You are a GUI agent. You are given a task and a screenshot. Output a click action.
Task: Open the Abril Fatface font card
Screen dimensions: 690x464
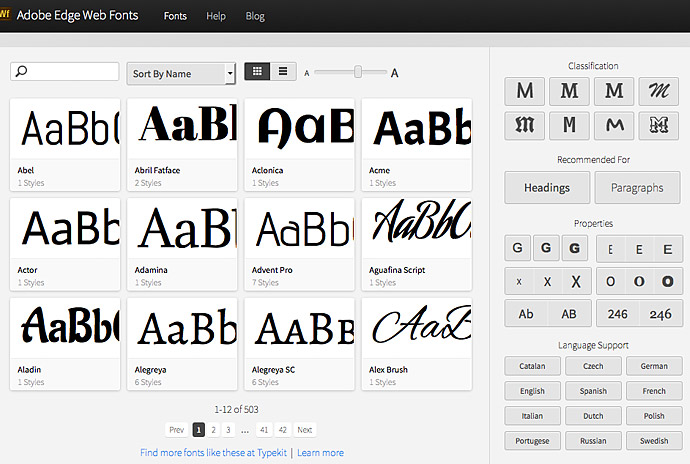coord(182,145)
